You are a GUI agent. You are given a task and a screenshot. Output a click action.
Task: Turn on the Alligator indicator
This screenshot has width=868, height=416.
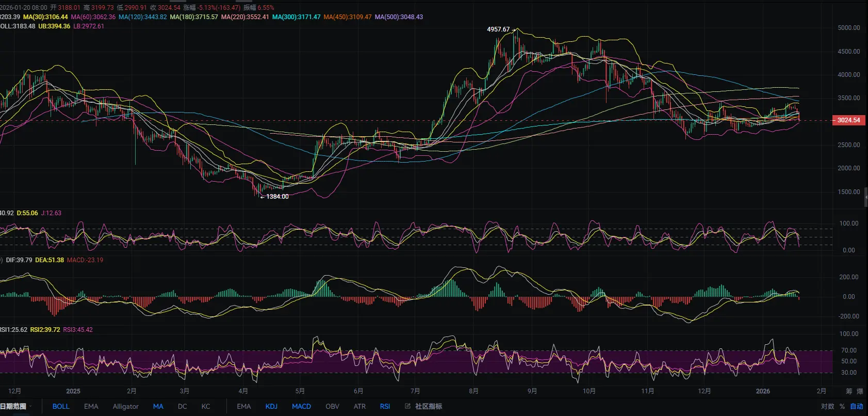click(125, 406)
